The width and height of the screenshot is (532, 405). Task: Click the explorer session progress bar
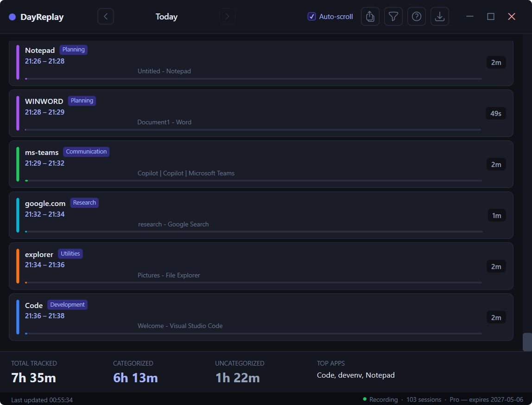coord(253,283)
